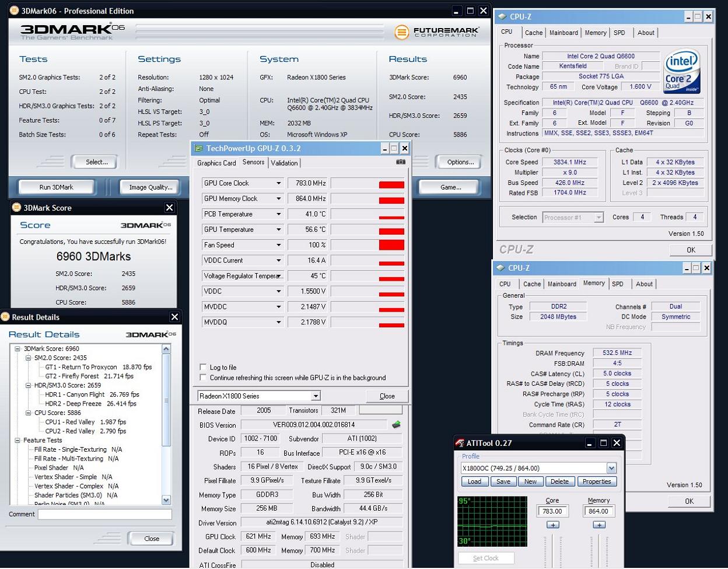The width and height of the screenshot is (728, 569).
Task: Click ATITool Delete profile button
Action: coord(559,481)
